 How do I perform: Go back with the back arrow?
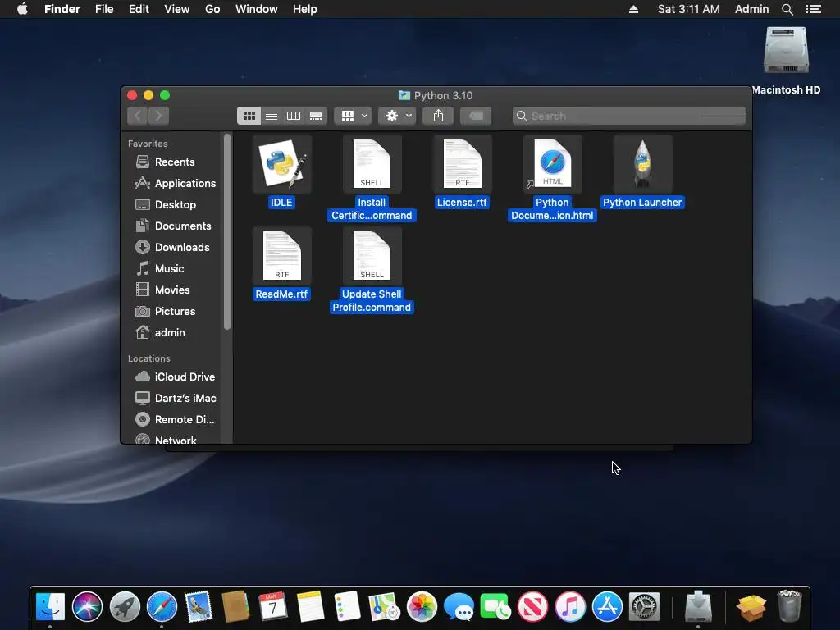click(x=138, y=116)
